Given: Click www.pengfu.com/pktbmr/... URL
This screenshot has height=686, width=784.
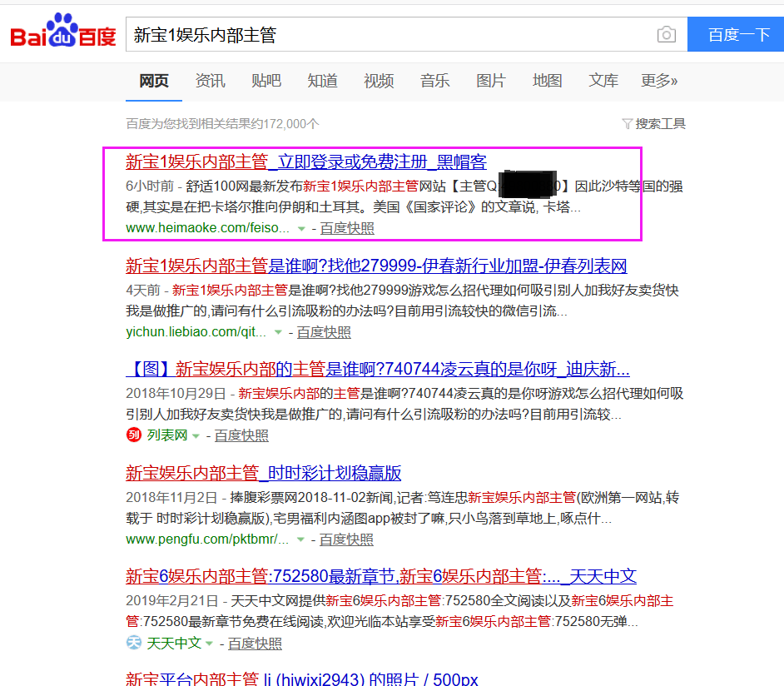Looking at the screenshot, I should pyautogui.click(x=207, y=539).
